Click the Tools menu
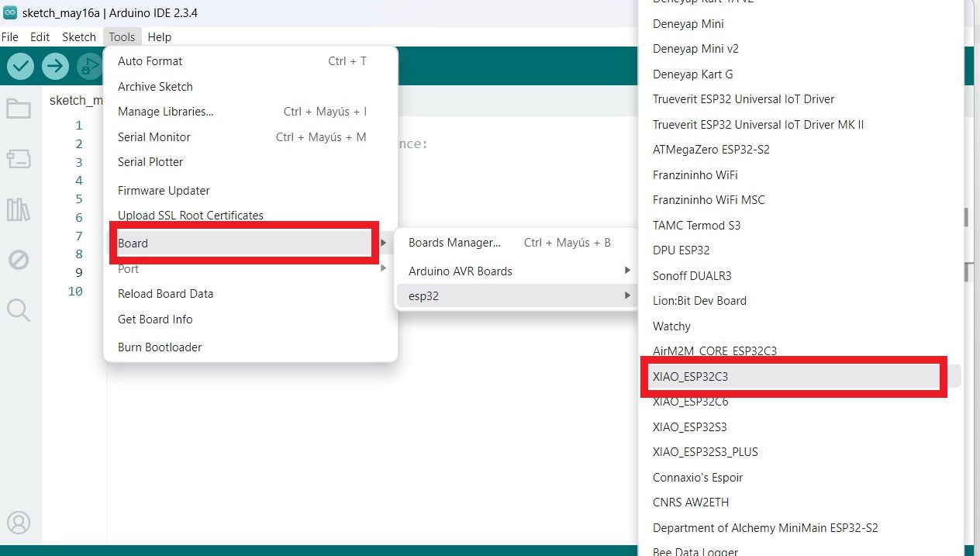The width and height of the screenshot is (980, 556). [x=122, y=37]
